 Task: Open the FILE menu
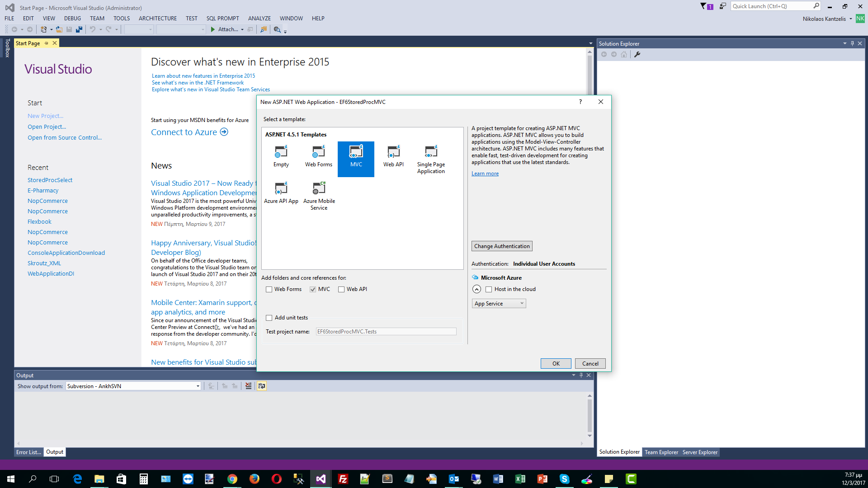point(9,19)
